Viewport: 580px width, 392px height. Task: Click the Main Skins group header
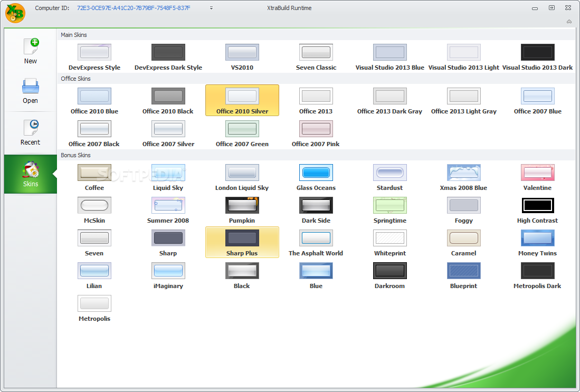(x=316, y=35)
